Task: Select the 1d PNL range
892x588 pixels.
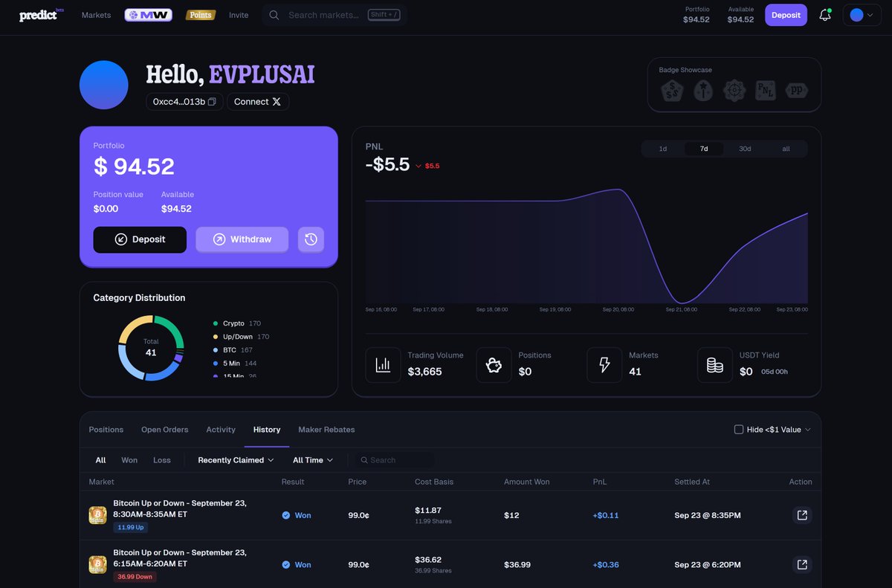Action: tap(663, 149)
